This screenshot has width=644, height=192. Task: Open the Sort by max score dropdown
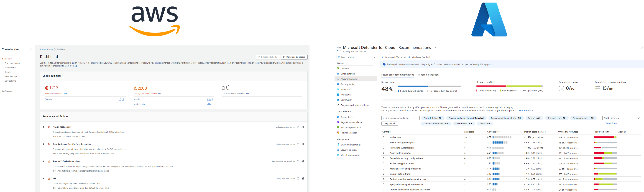click(622, 118)
